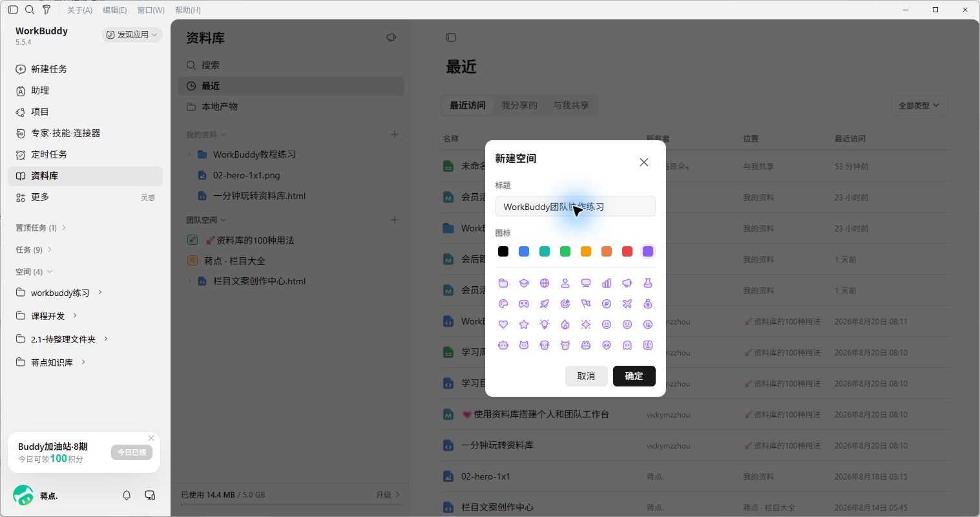The width and height of the screenshot is (980, 517).
Task: Pick the game controller icon
Action: coord(524,304)
